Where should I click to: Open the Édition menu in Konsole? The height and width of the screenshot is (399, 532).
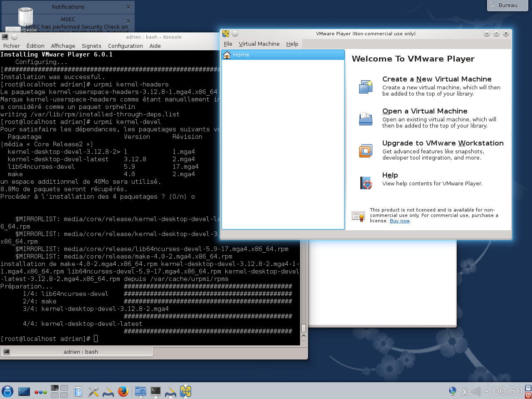pos(35,46)
